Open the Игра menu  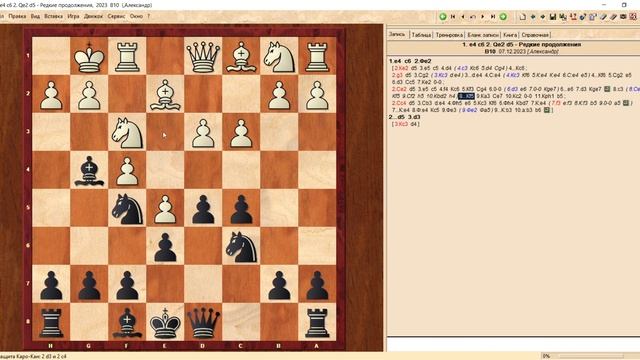73,16
